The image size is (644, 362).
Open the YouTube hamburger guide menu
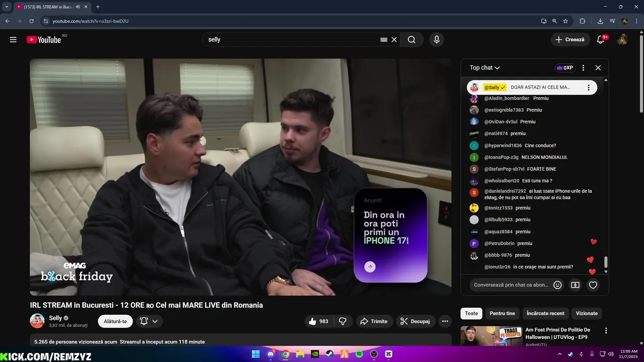[13, 40]
